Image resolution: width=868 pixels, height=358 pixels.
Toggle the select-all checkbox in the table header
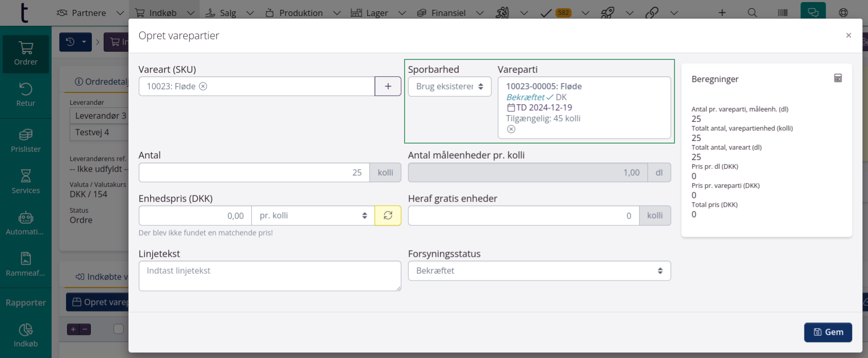(x=118, y=329)
